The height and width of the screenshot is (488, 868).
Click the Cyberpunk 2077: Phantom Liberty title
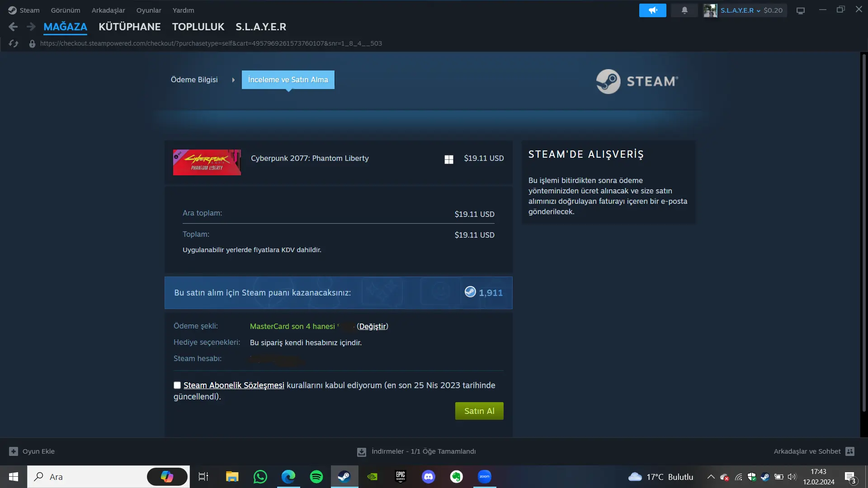(x=310, y=158)
